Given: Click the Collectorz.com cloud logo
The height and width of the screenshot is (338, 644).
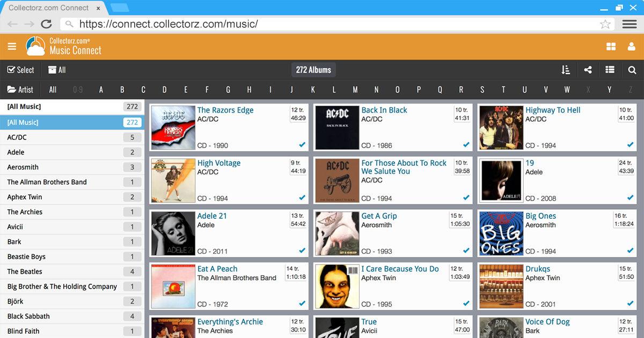Looking at the screenshot, I should (x=35, y=47).
